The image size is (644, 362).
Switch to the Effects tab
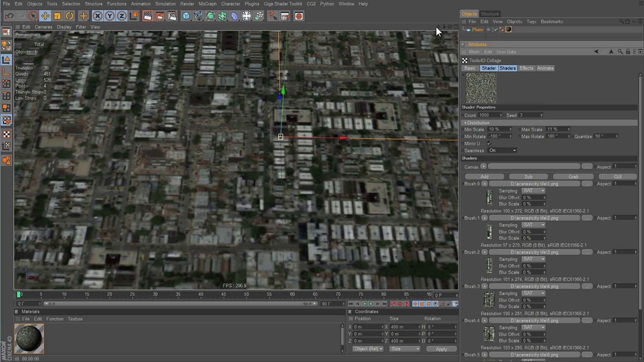pyautogui.click(x=526, y=68)
